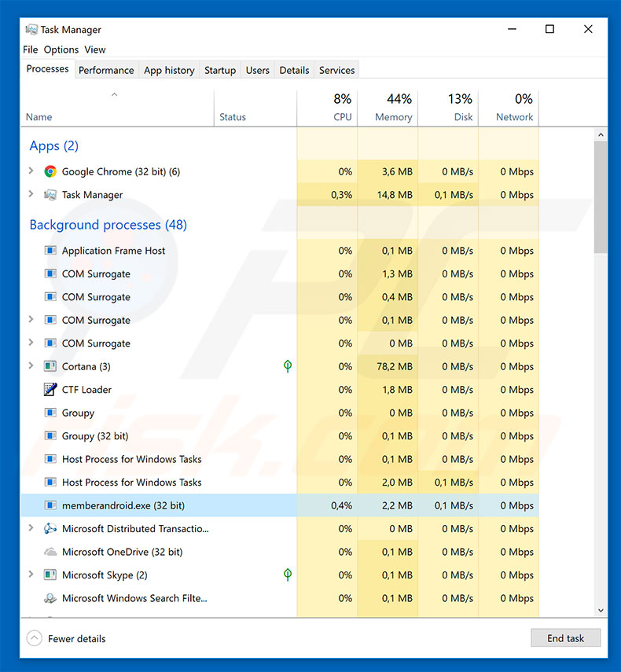The image size is (621, 672).
Task: Sort by the Name column header
Action: (117, 108)
